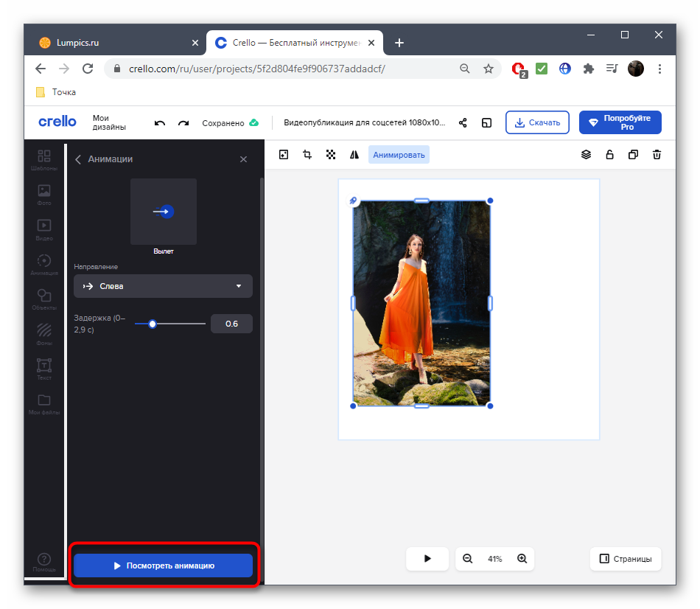Image resolution: width=700 pixels, height=609 pixels.
Task: Click the Задержка delay slider handle
Action: (153, 324)
